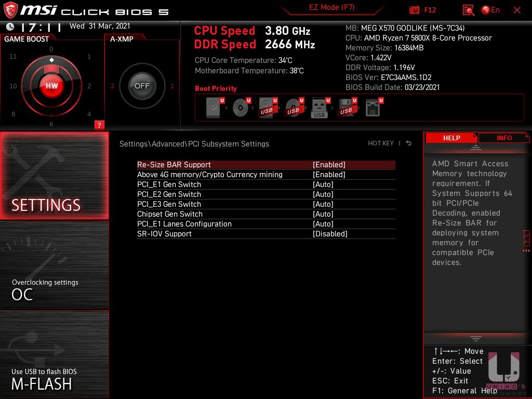Image resolution: width=532 pixels, height=399 pixels.
Task: Select the first hard disk boot device icon
Action: pyautogui.click(x=215, y=108)
